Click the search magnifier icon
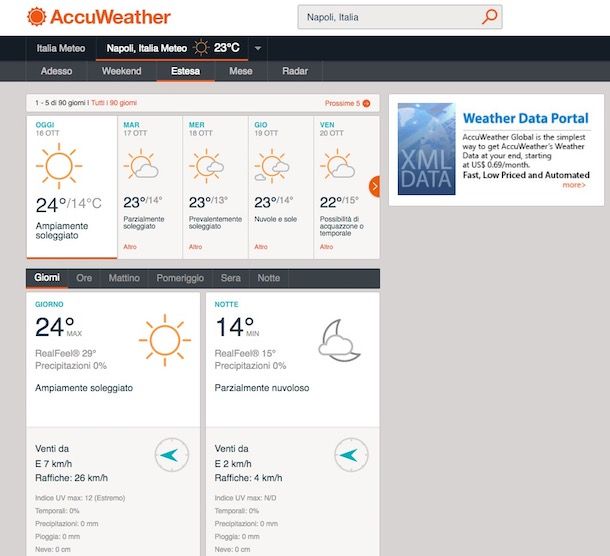Image resolution: width=610 pixels, height=556 pixels. [489, 17]
